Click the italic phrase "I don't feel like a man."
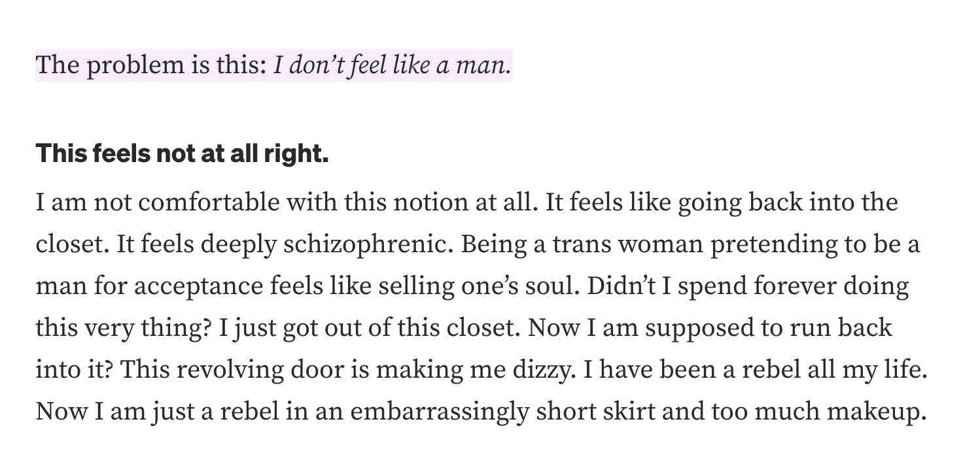Viewport: 980px width, 464px height. (392, 66)
